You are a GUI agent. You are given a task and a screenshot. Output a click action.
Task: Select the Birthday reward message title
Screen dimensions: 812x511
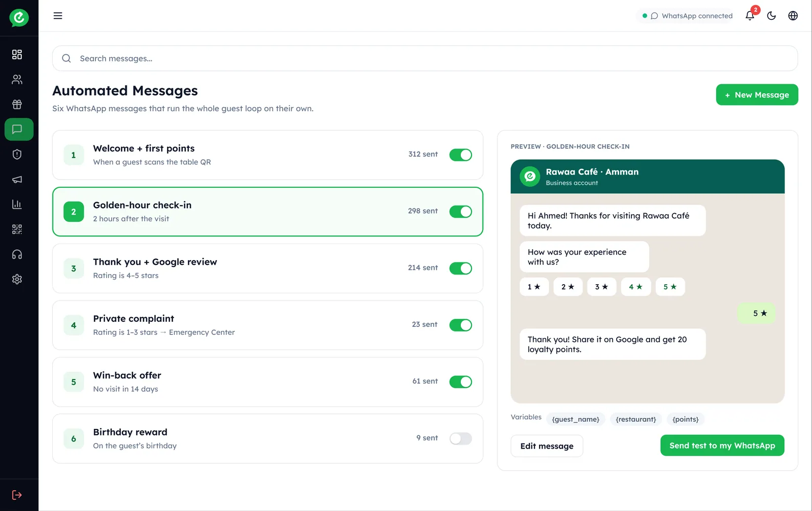tap(130, 432)
